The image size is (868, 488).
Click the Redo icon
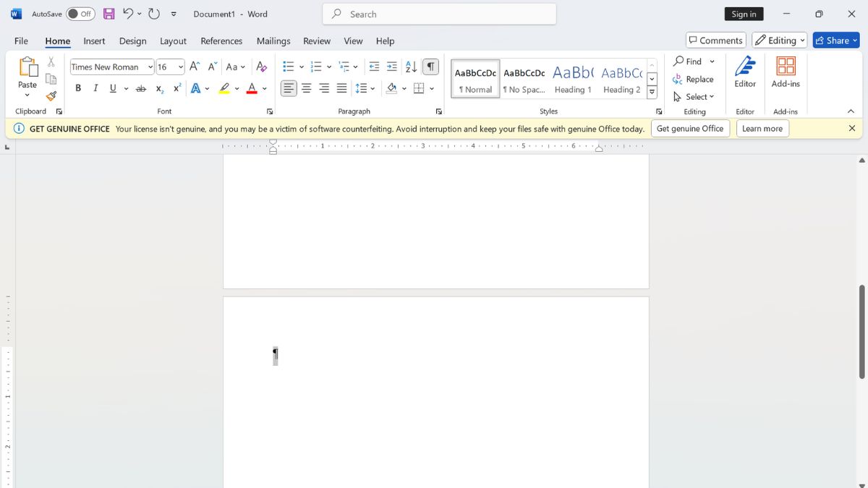point(154,14)
